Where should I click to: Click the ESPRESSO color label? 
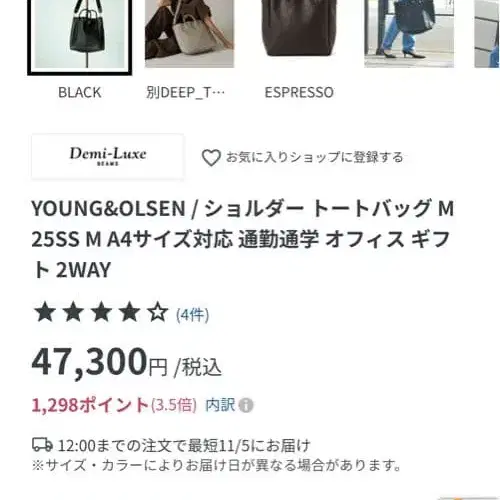299,93
